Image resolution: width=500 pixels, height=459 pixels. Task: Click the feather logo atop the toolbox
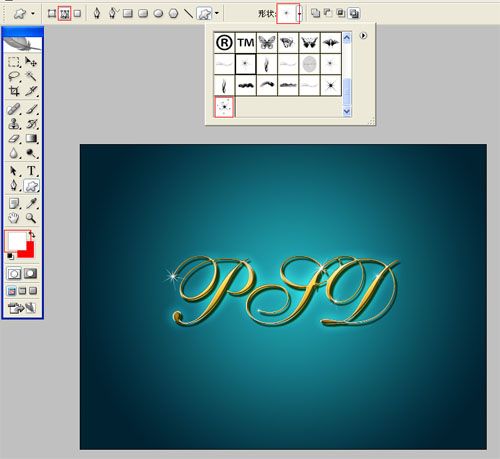tap(22, 44)
